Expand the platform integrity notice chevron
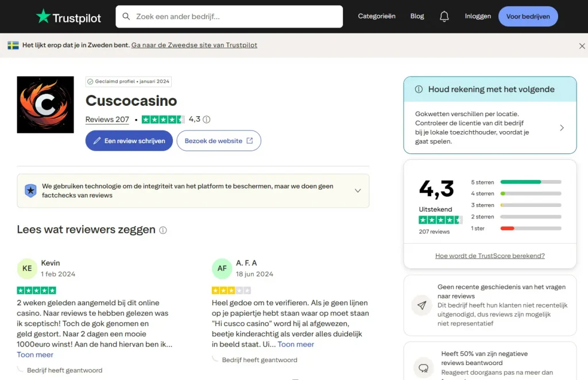 coord(358,191)
